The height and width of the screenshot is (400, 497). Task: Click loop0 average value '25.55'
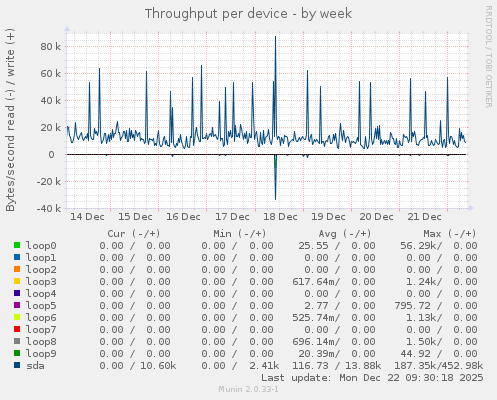tap(313, 246)
